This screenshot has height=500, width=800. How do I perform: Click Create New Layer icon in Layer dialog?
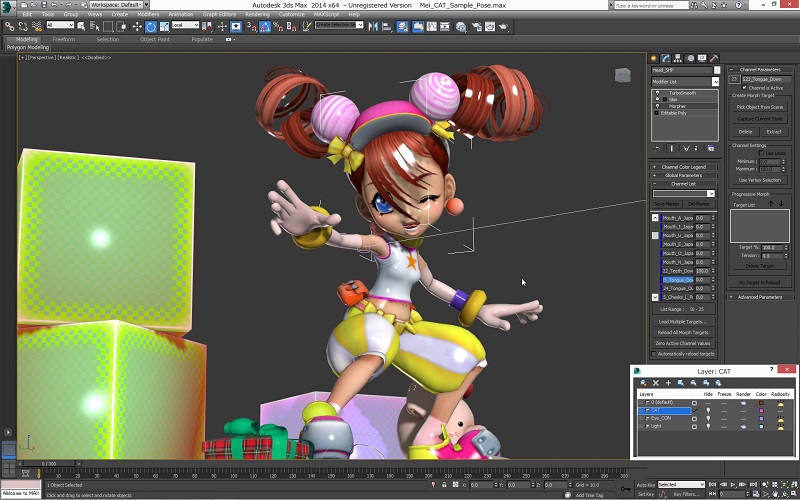[x=644, y=383]
